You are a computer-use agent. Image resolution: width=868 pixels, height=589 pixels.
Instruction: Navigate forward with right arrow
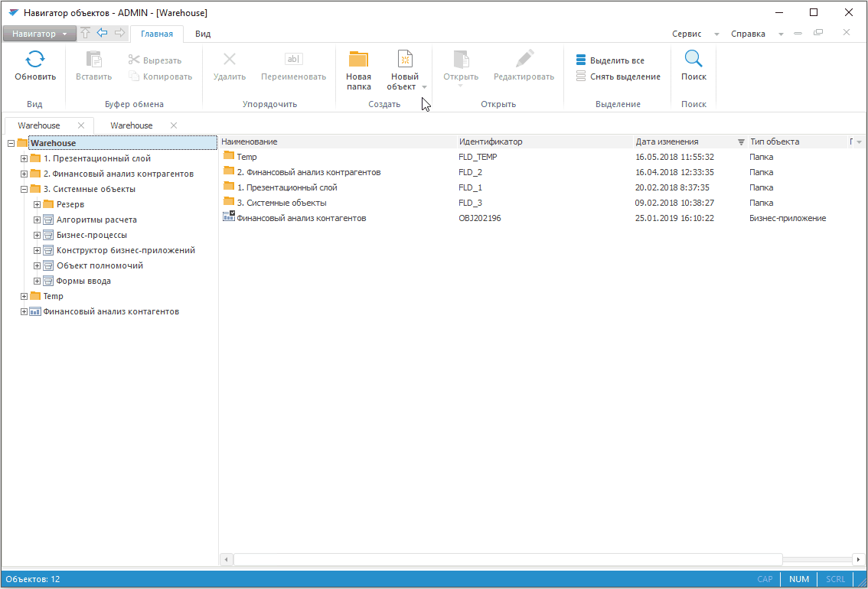click(x=119, y=33)
